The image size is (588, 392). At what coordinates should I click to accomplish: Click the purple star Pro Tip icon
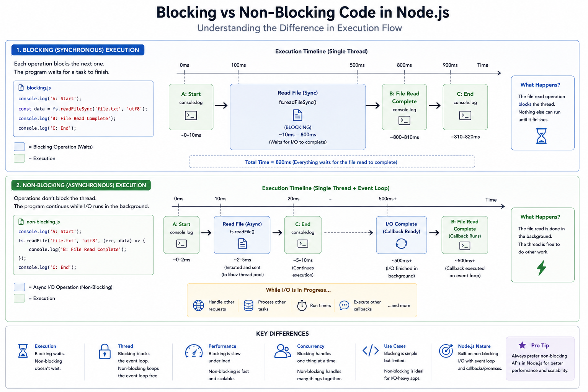[522, 345]
